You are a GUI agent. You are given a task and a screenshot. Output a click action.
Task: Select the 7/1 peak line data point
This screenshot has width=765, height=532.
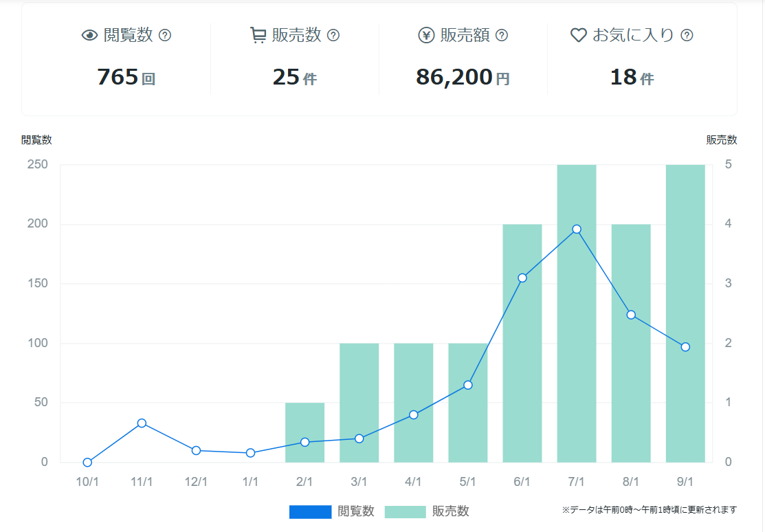[577, 230]
